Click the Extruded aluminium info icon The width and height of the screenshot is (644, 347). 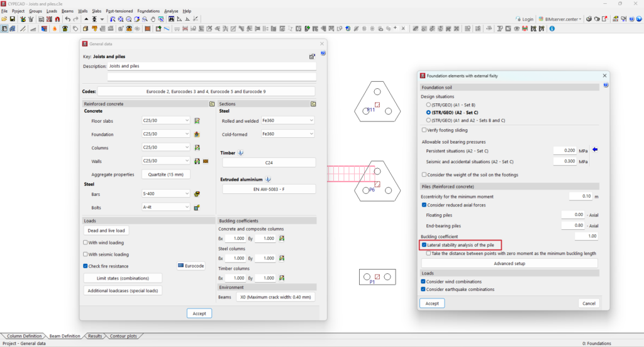click(x=268, y=179)
